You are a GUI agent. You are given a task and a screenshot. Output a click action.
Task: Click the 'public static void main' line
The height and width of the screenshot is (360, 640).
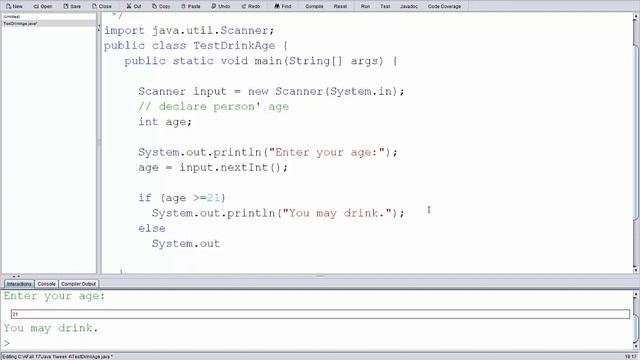[260, 61]
